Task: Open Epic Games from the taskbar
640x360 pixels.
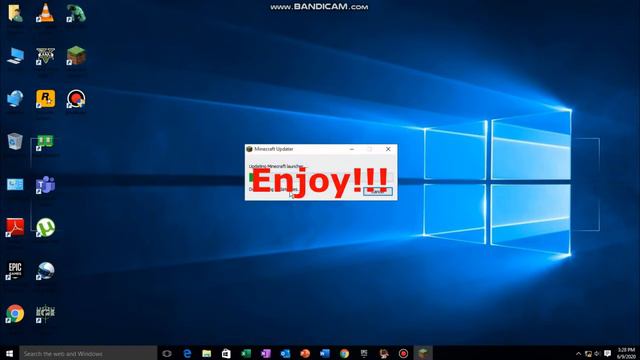Action: click(x=364, y=353)
